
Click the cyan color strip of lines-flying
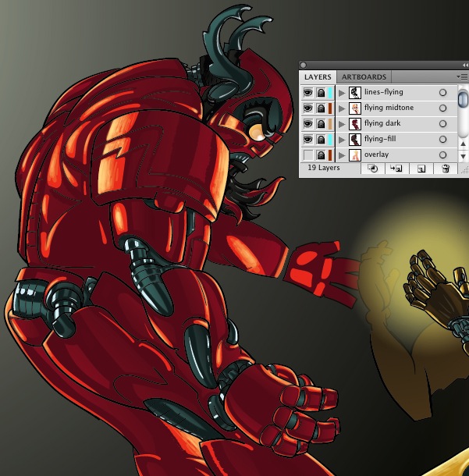tap(330, 93)
